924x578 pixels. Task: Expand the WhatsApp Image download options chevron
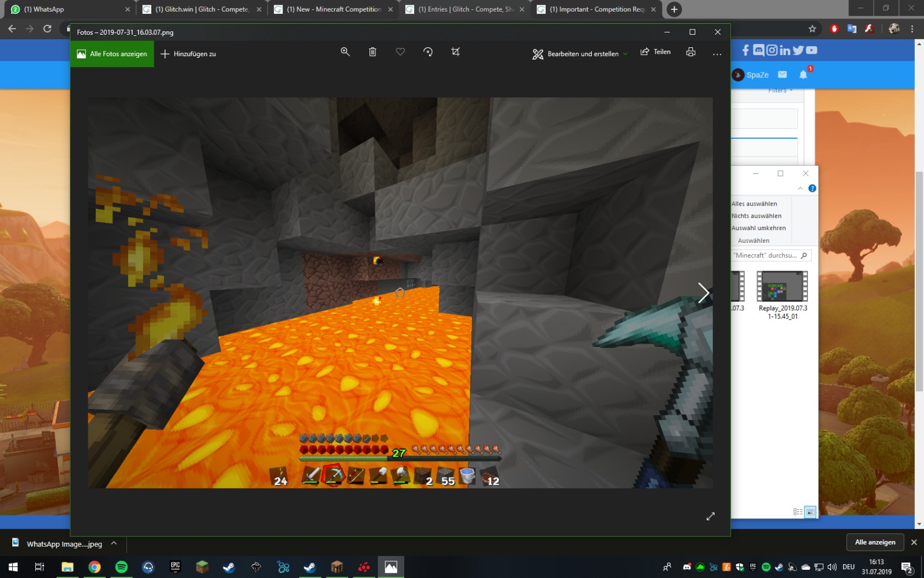114,543
